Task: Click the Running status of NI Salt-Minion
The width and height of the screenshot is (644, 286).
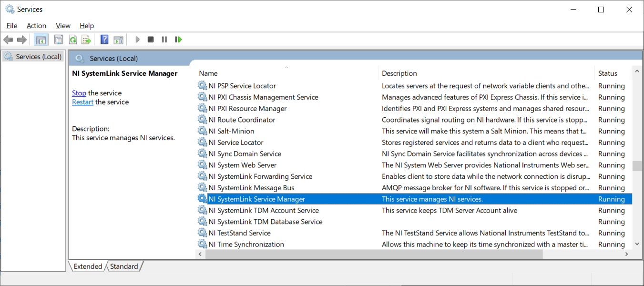Action: point(612,131)
